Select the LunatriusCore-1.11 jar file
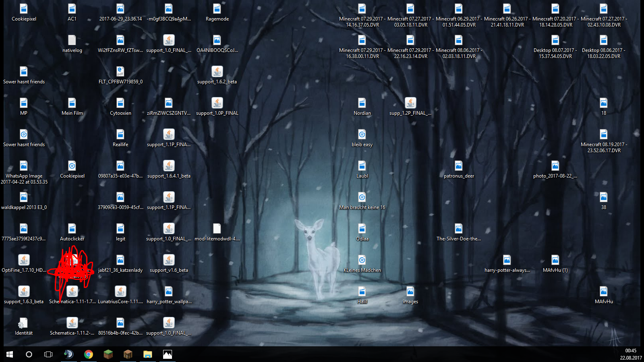Screen dimensions: 644x362 coord(120,292)
